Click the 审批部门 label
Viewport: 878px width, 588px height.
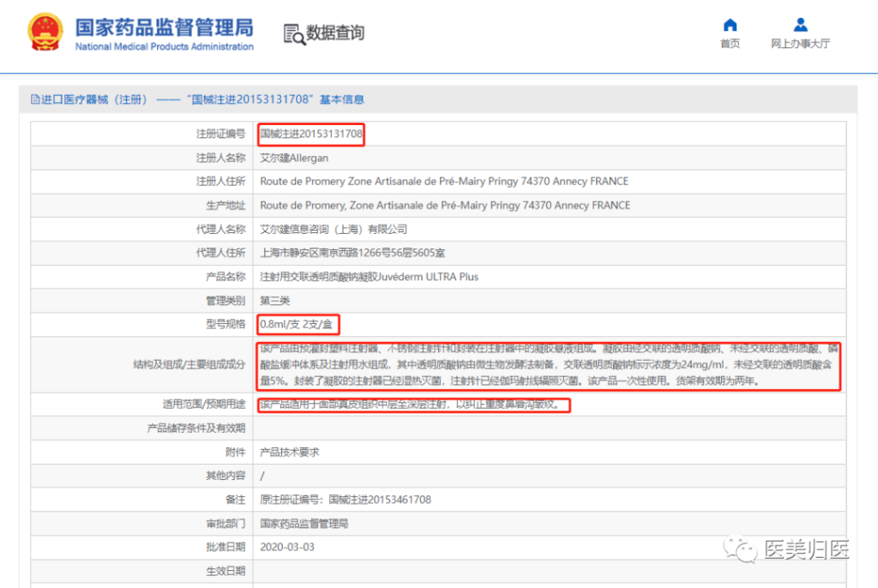click(226, 524)
